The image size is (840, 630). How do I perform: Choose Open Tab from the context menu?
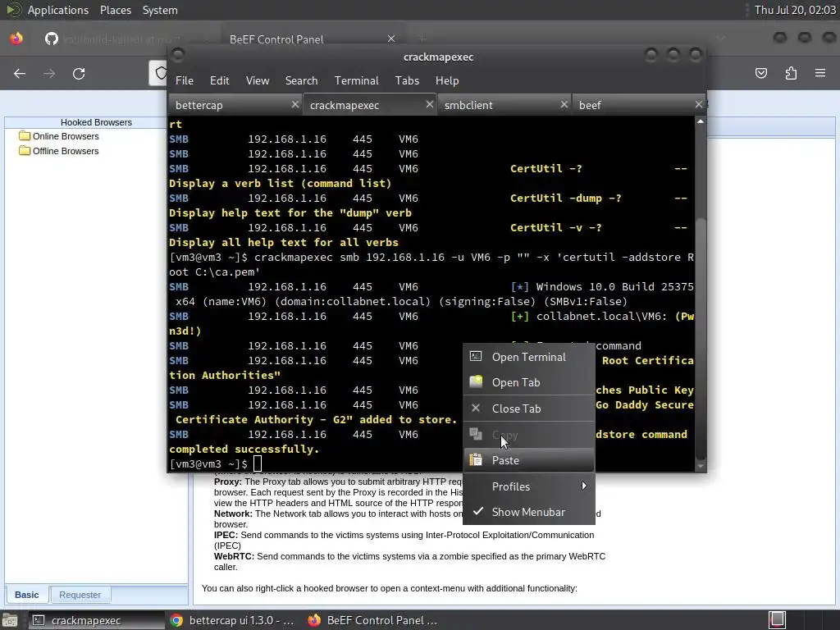pos(529,382)
